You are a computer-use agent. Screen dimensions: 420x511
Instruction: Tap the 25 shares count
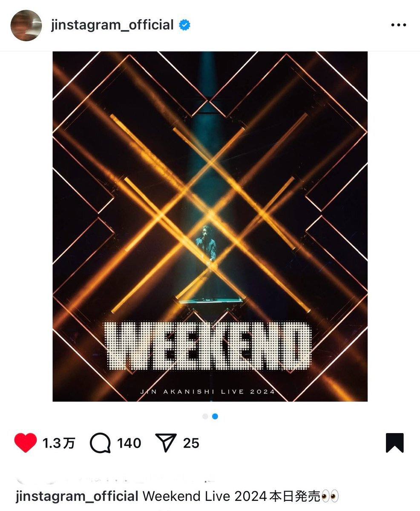(191, 443)
